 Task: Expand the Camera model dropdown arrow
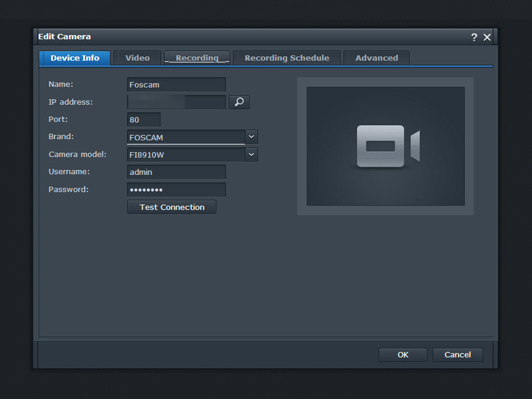coord(251,154)
